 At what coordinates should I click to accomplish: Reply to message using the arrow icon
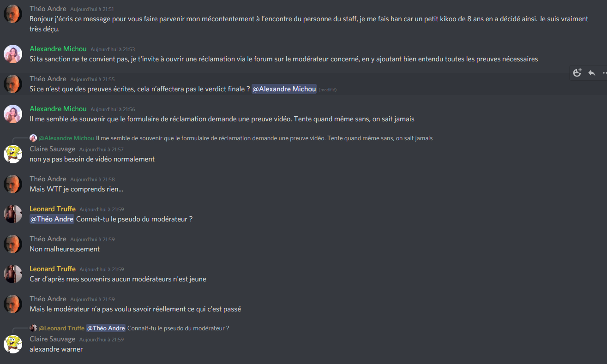coord(592,73)
